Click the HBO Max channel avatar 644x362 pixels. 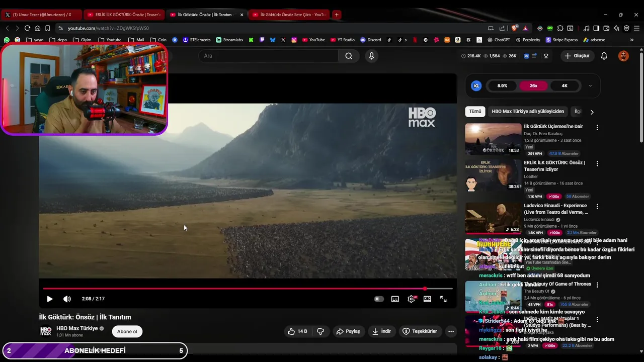point(46,331)
